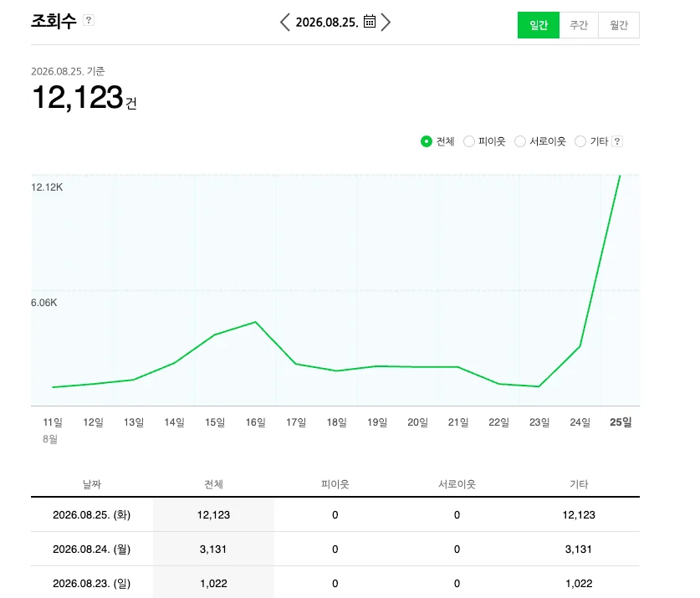Click the 2026.08.23. (일) table row date
This screenshot has width=700, height=598.
pos(91,583)
